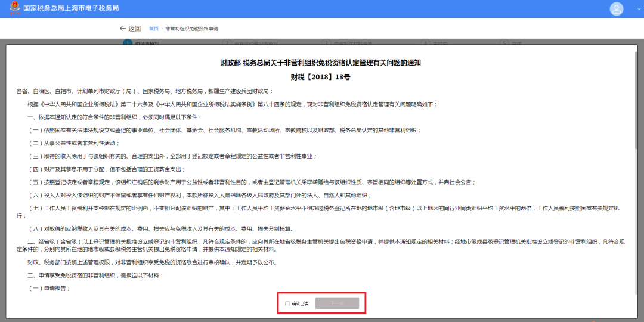The height and width of the screenshot is (322, 644).
Task: Click the left back arrow icon
Action: click(123, 29)
